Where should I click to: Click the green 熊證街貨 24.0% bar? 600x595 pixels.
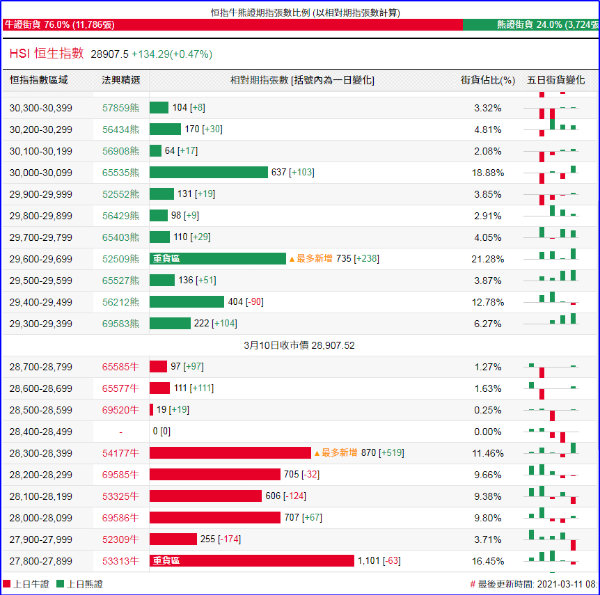coord(531,25)
